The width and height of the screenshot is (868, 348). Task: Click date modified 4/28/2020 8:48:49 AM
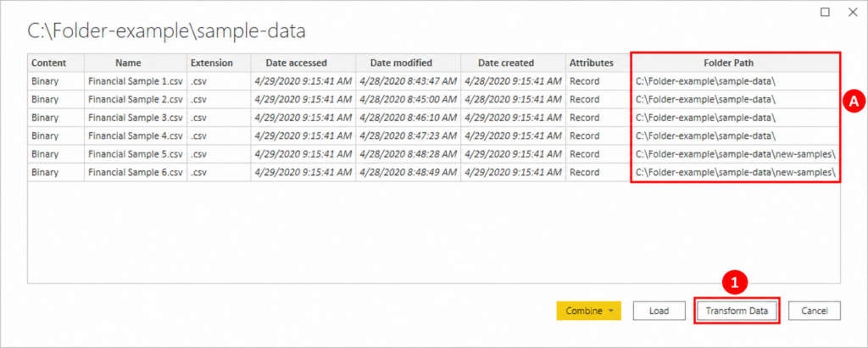[x=408, y=173]
